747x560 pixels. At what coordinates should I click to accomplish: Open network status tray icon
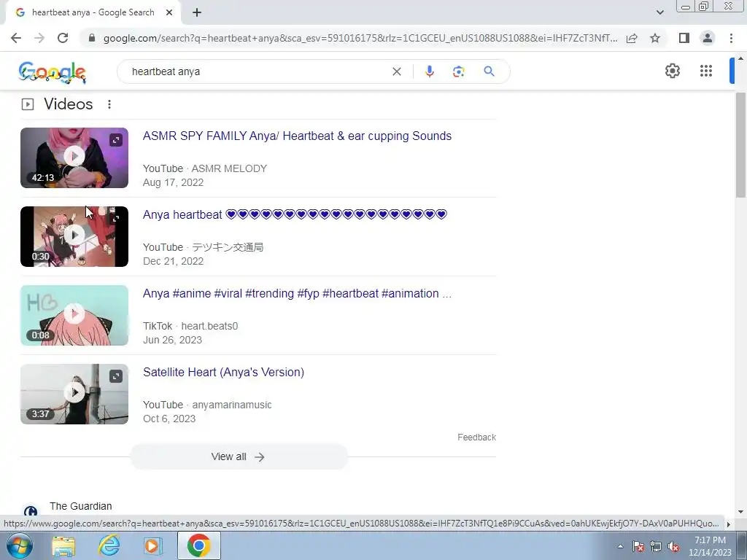(656, 547)
